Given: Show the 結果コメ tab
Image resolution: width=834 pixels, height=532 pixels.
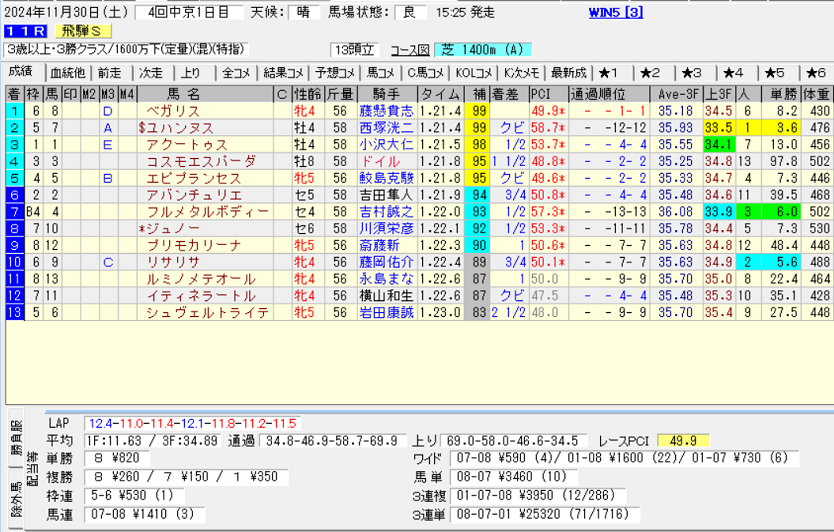Looking at the screenshot, I should pyautogui.click(x=283, y=73).
